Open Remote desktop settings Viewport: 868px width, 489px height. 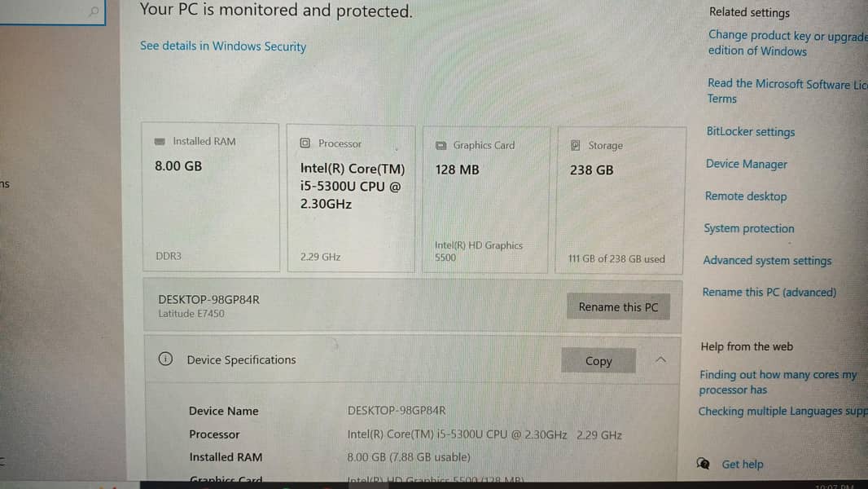coord(745,196)
